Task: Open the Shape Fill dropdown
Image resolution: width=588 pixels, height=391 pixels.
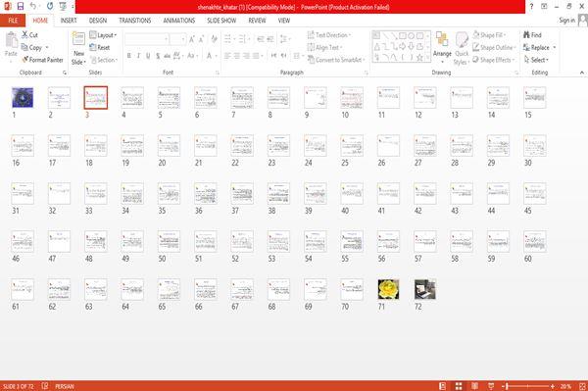Action: 489,35
